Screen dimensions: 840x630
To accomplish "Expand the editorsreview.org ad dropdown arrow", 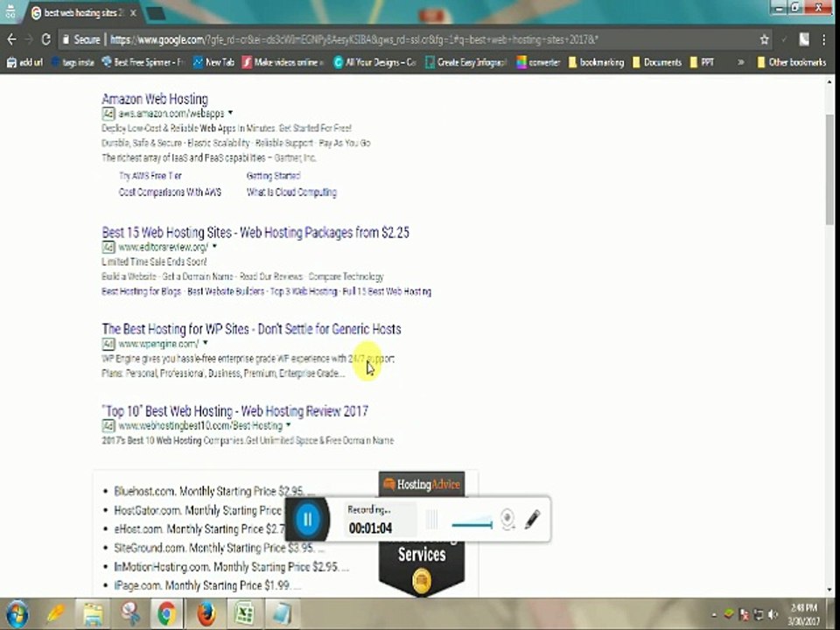I will pyautogui.click(x=214, y=247).
